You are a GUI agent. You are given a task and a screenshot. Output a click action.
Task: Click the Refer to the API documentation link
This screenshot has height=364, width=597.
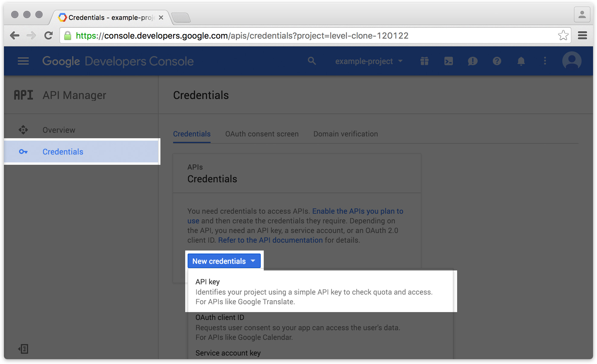270,240
